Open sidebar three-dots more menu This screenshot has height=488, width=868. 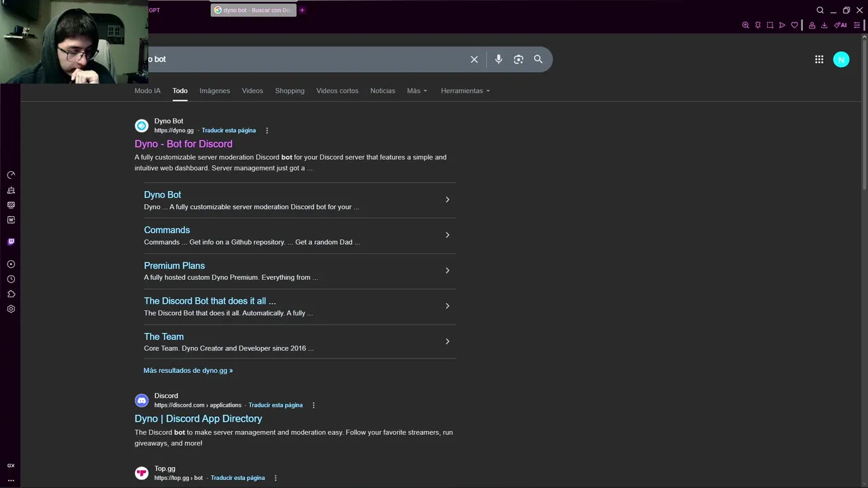(11, 480)
